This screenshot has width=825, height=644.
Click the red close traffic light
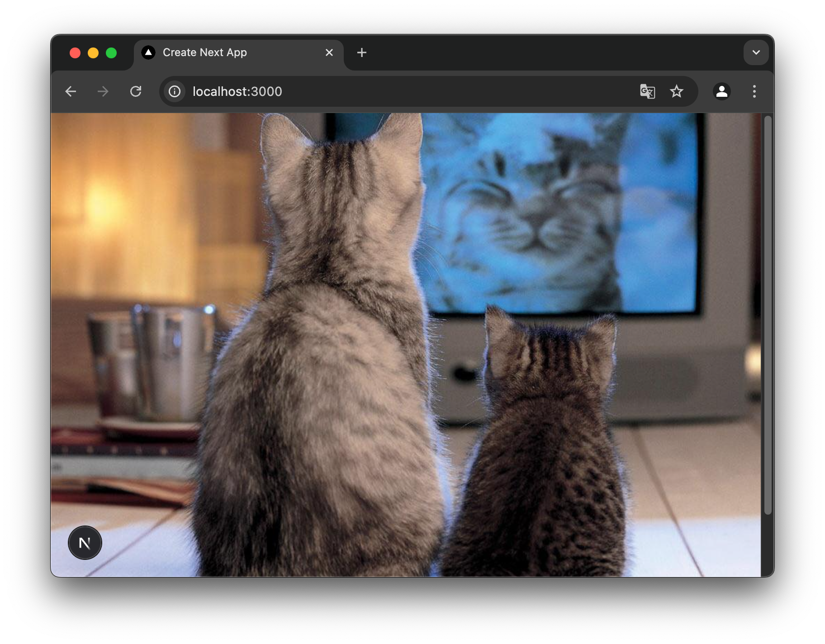point(75,52)
